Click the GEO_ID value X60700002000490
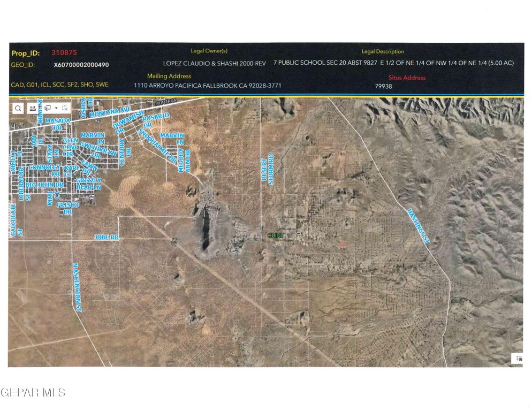The height and width of the screenshot is (411, 532). 81,64
